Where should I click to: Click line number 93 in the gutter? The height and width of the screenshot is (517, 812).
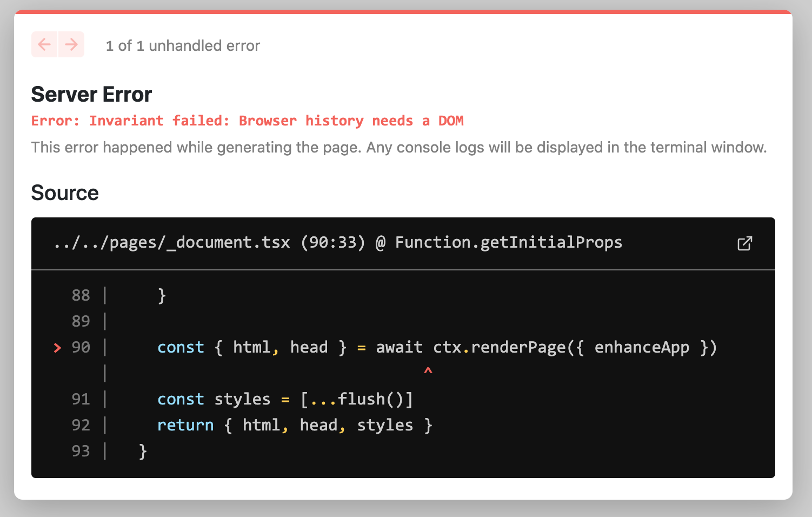[81, 450]
